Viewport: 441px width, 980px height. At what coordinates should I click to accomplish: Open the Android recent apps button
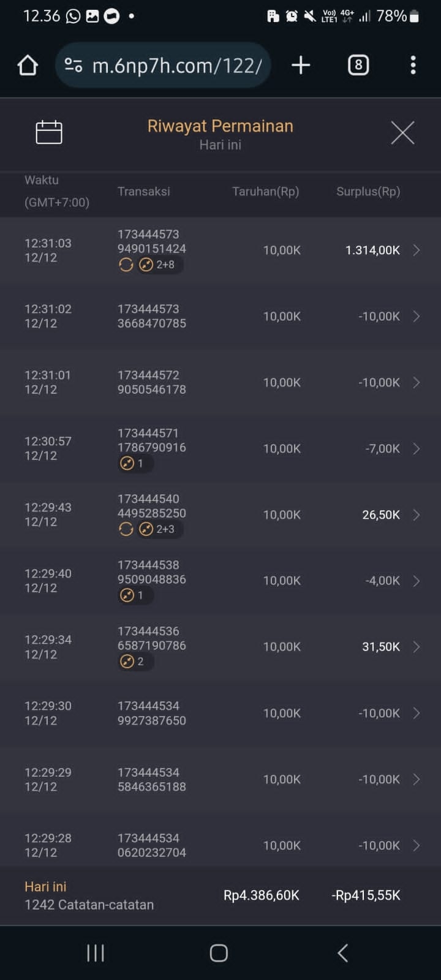click(96, 952)
